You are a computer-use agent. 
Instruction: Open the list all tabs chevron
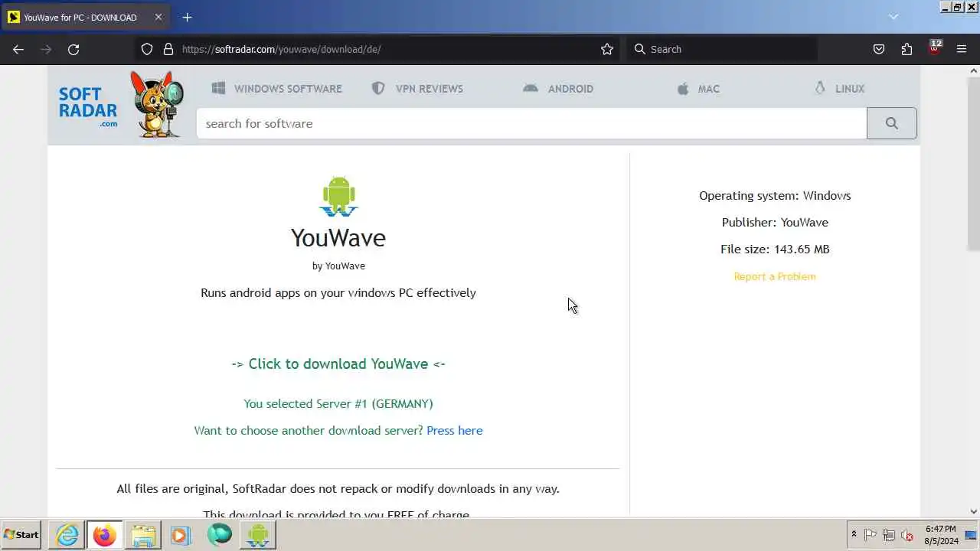(x=893, y=17)
